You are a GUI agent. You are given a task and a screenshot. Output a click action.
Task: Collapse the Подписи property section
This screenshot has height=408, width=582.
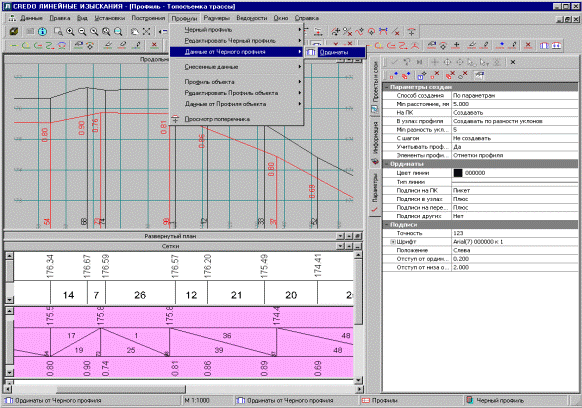coord(386,225)
